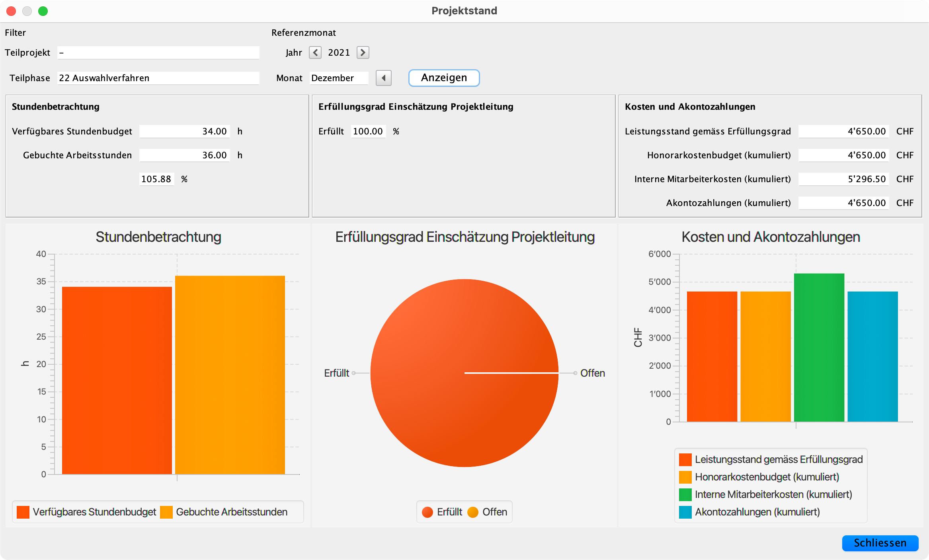Click the Erfüllungsgrad Einschätzung Projektleitung chart title
This screenshot has height=560, width=929.
click(x=465, y=237)
